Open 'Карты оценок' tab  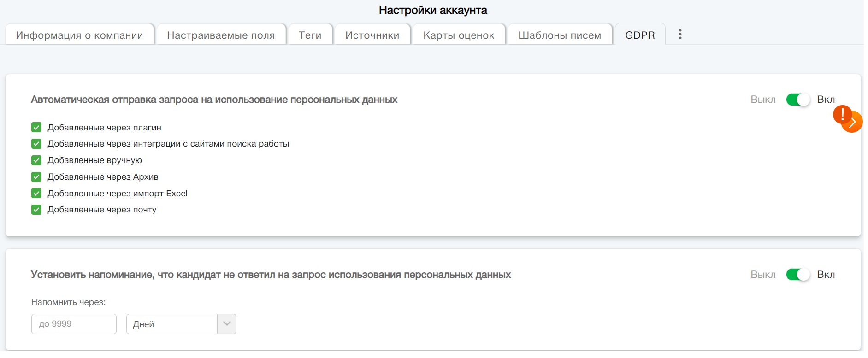click(459, 35)
